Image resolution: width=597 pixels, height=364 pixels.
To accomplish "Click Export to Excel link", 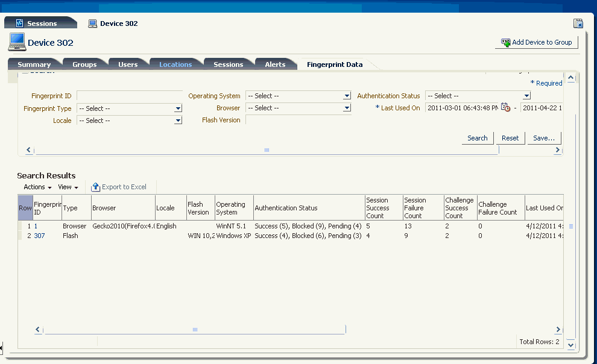I will pyautogui.click(x=124, y=187).
